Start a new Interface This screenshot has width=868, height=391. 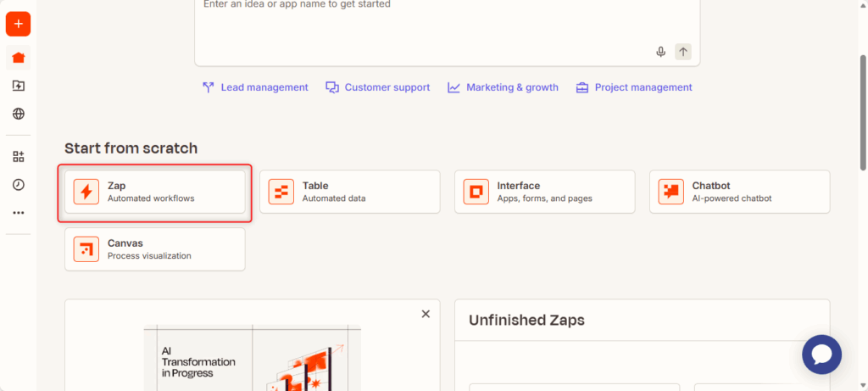(544, 192)
